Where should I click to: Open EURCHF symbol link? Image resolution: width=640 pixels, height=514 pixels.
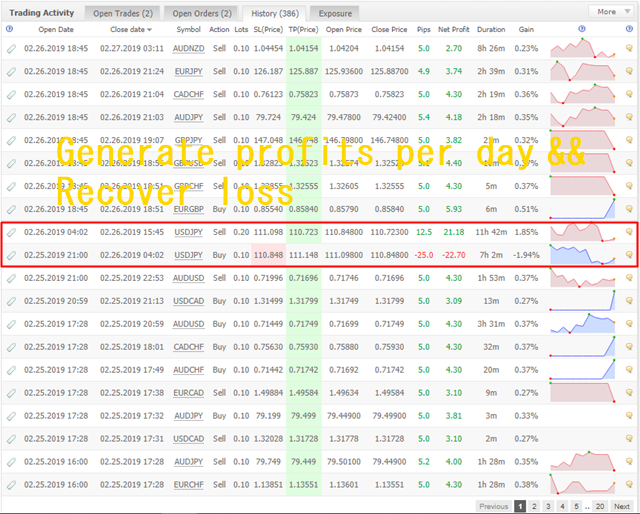(188, 485)
